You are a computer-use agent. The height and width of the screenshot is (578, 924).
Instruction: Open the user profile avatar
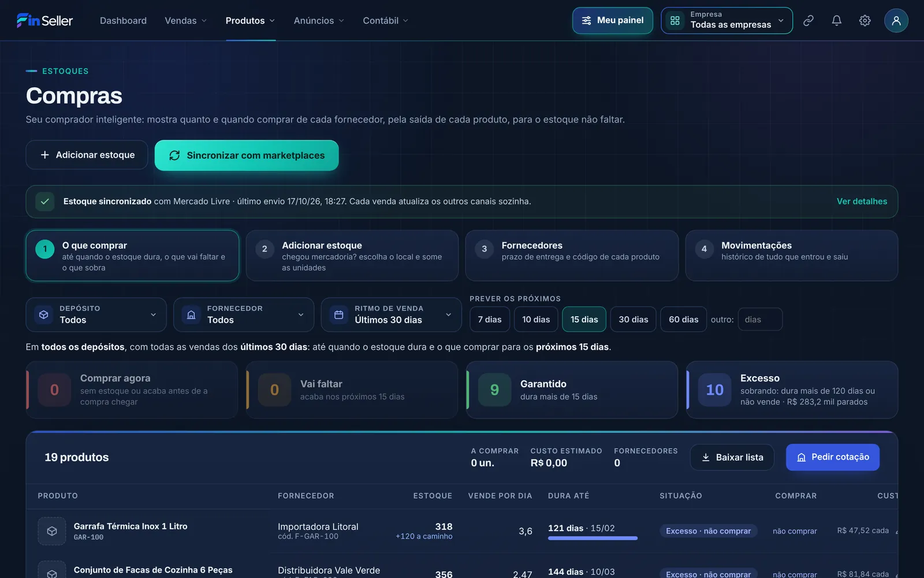pos(896,21)
